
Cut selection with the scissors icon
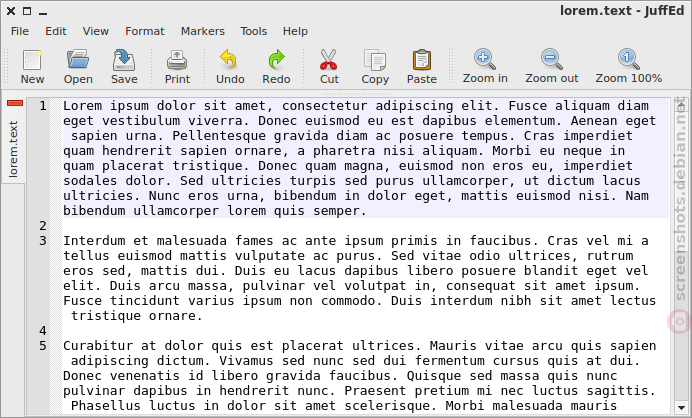(328, 60)
